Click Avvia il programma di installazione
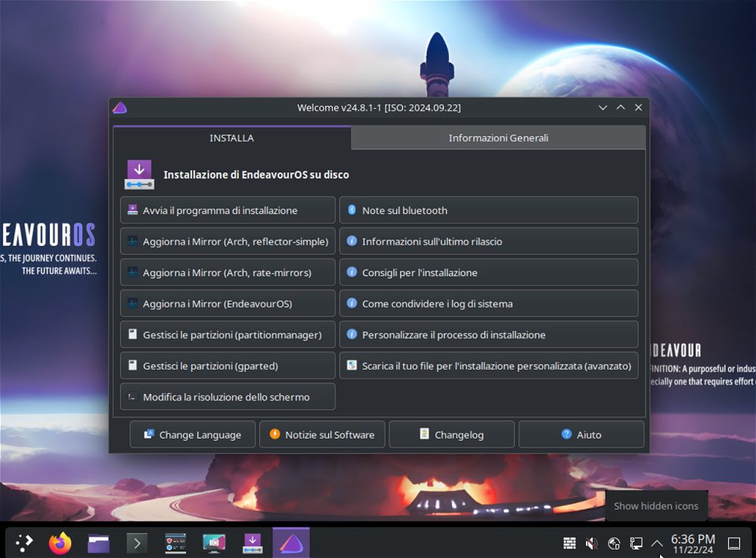This screenshot has height=558, width=756. pos(228,210)
